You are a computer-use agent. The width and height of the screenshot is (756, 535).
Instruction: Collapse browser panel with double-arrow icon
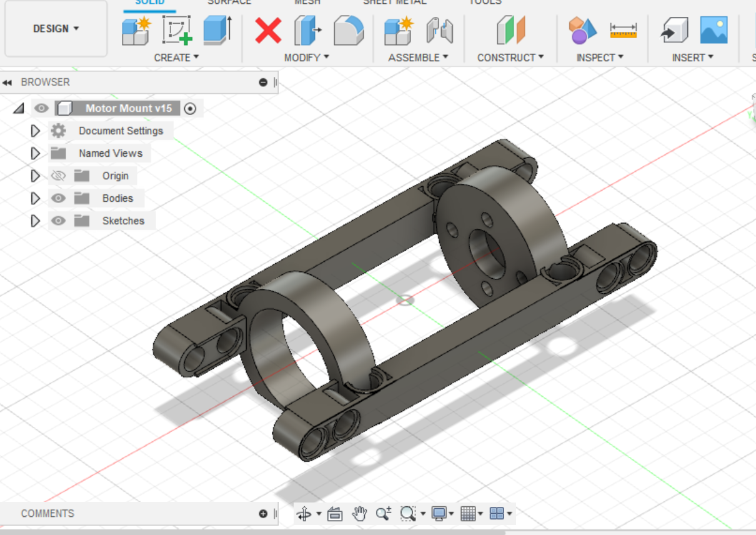click(7, 82)
